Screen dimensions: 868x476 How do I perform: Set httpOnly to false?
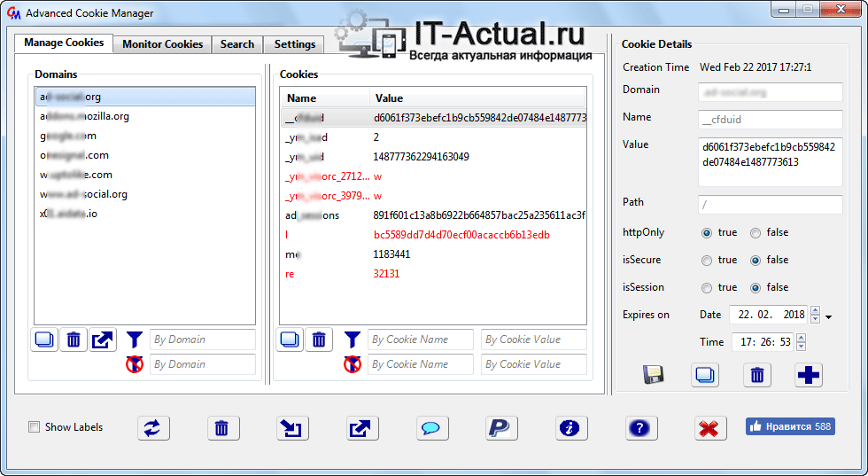coord(755,233)
